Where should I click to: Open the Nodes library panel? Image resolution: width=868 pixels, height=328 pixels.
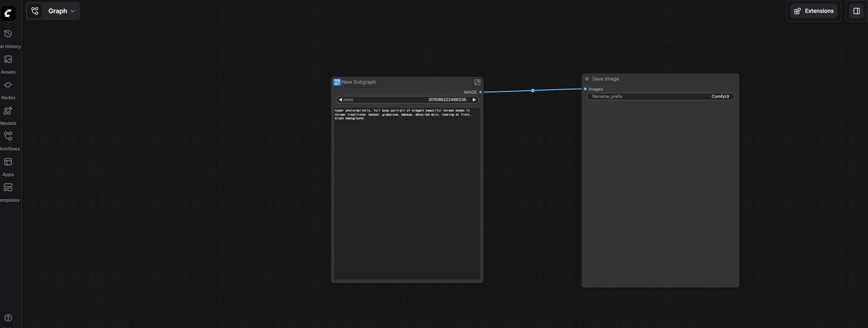click(x=8, y=90)
